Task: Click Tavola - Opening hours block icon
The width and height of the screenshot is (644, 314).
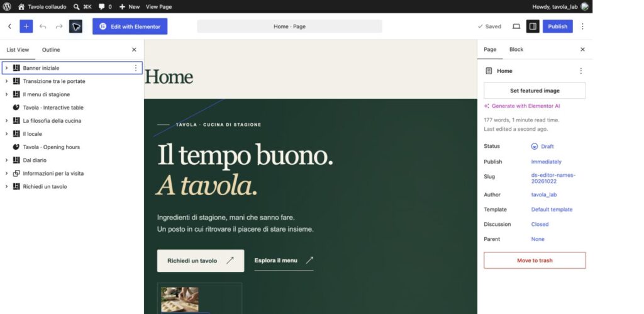Action: coord(16,147)
